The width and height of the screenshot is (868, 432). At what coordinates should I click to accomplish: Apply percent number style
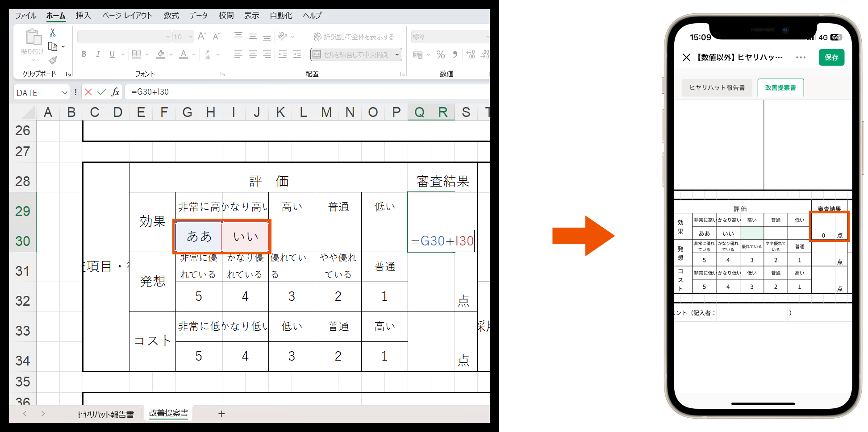pyautogui.click(x=440, y=54)
